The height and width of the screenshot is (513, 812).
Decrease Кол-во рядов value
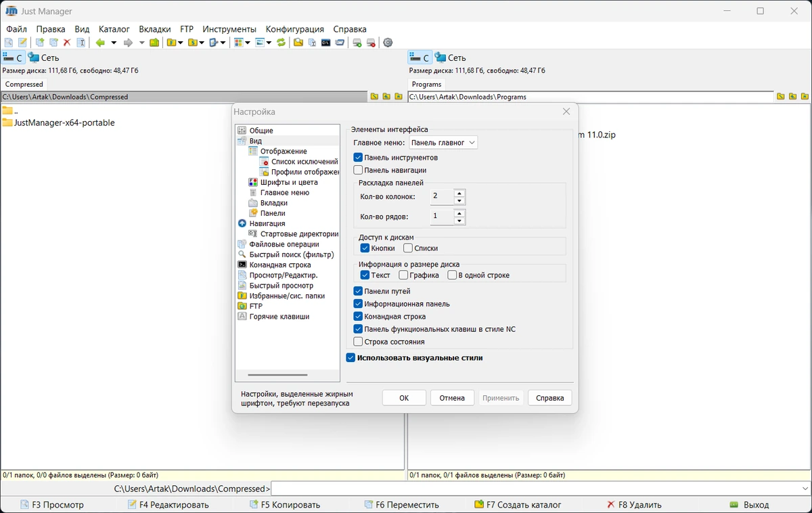[459, 221]
